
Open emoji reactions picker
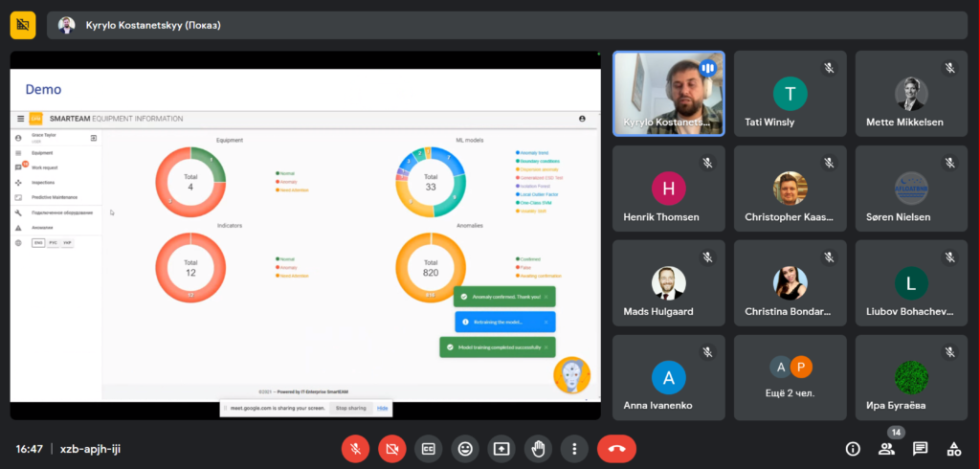click(465, 448)
